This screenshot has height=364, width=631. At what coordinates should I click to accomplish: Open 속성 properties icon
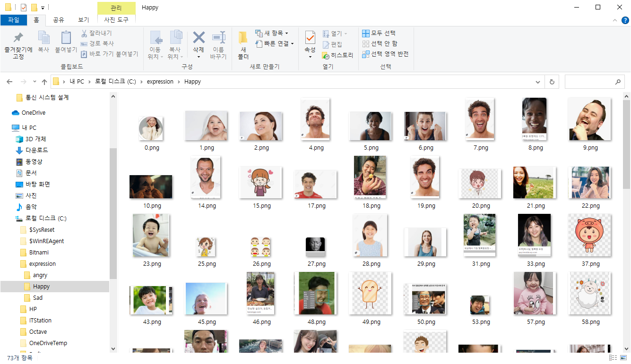click(310, 38)
